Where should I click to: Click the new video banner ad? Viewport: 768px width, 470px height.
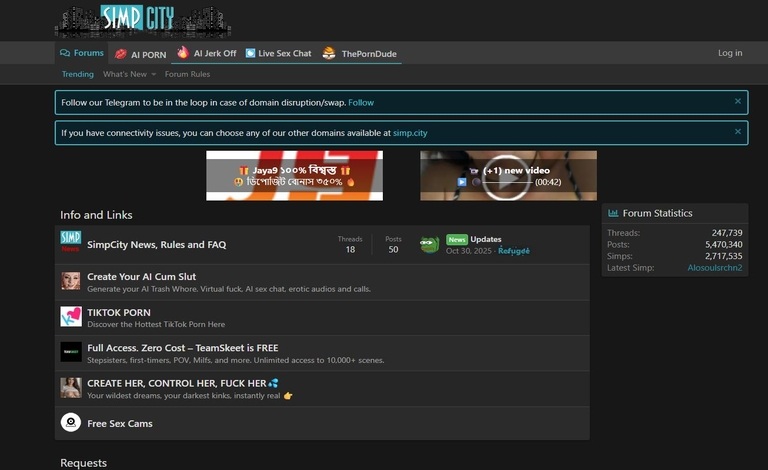(x=508, y=175)
